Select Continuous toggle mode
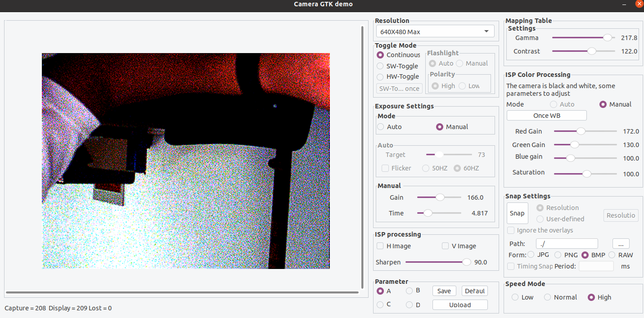 (x=398, y=55)
